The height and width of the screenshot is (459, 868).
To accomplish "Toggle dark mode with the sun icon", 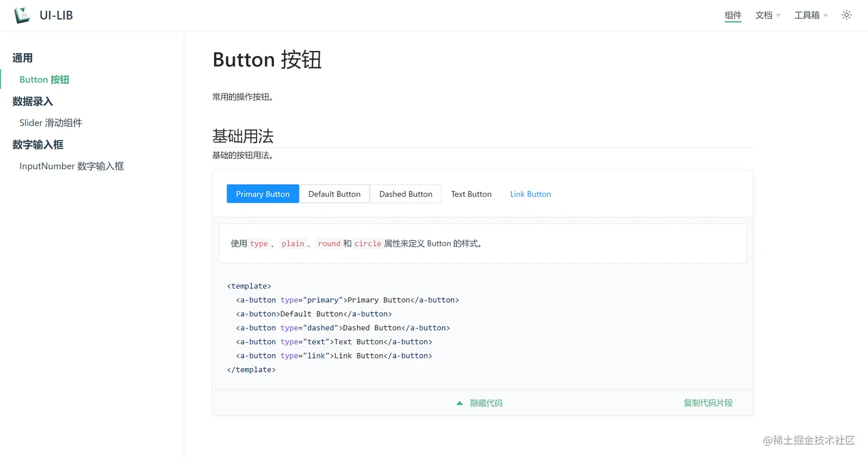I will tap(846, 15).
